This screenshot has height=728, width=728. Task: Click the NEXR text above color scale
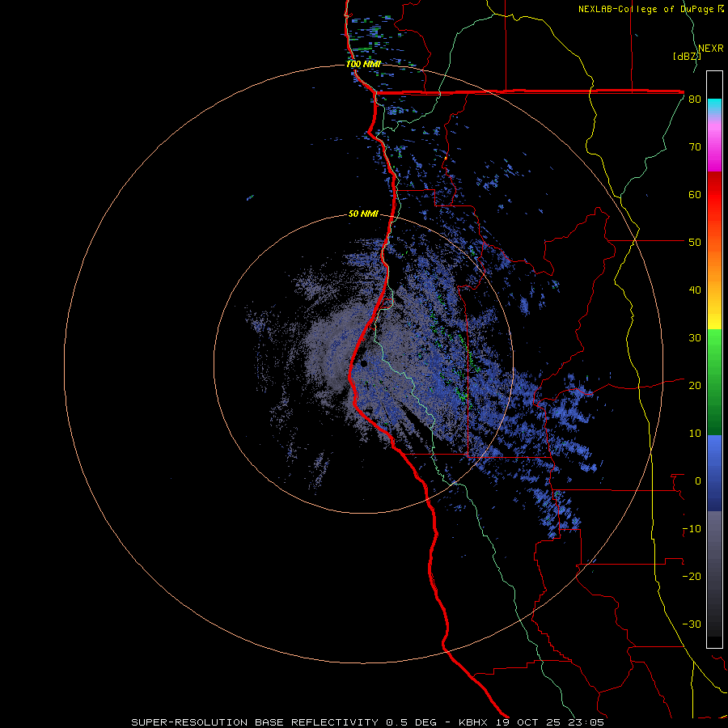[711, 49]
